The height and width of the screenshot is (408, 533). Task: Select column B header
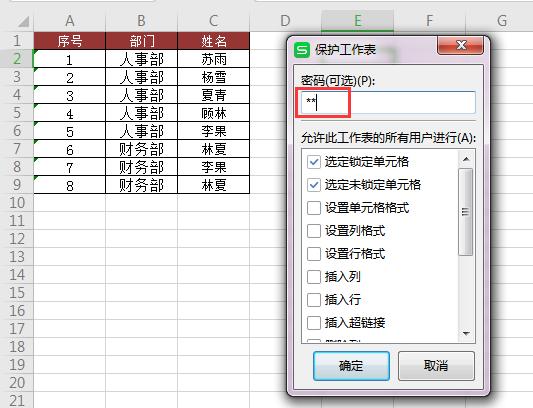141,21
